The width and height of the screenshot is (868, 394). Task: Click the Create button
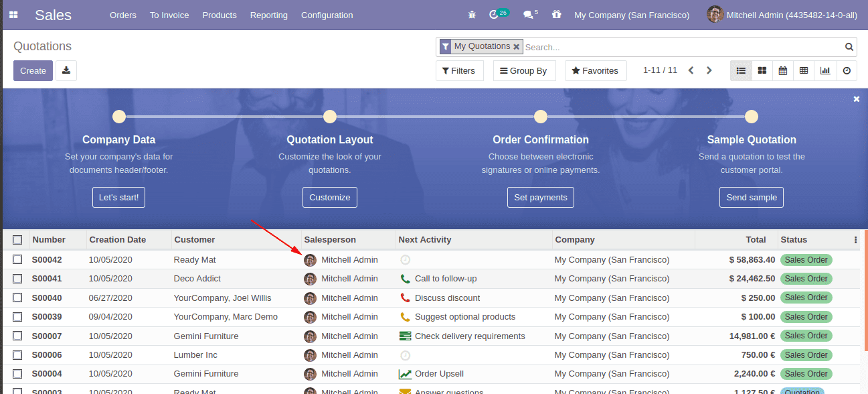click(33, 70)
